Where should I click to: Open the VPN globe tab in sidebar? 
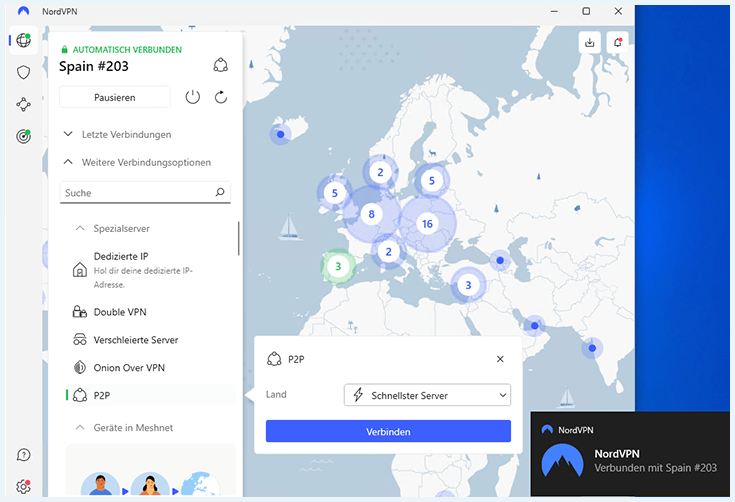[x=23, y=40]
